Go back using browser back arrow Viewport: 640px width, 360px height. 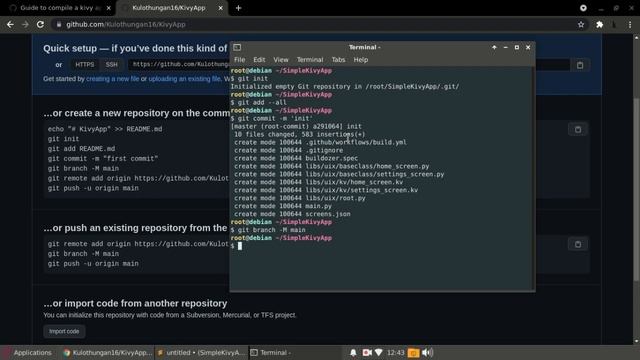pos(10,24)
